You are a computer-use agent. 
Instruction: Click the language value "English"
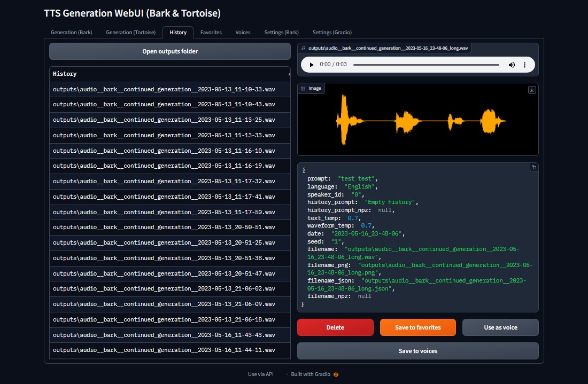[360, 186]
